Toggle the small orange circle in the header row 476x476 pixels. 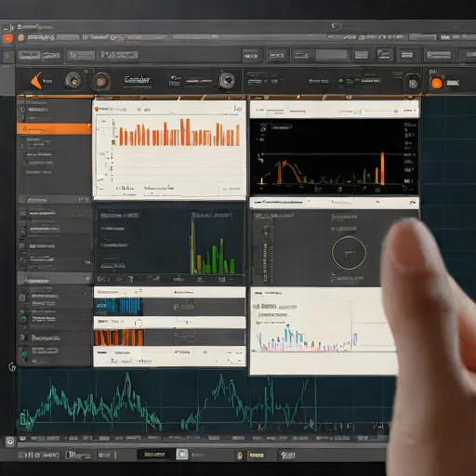(21, 38)
